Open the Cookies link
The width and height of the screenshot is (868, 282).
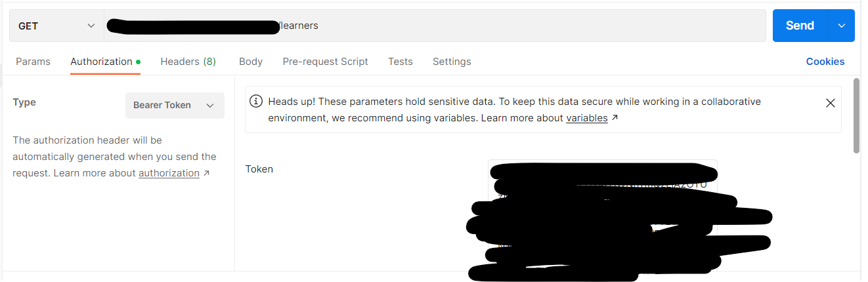[x=825, y=62]
